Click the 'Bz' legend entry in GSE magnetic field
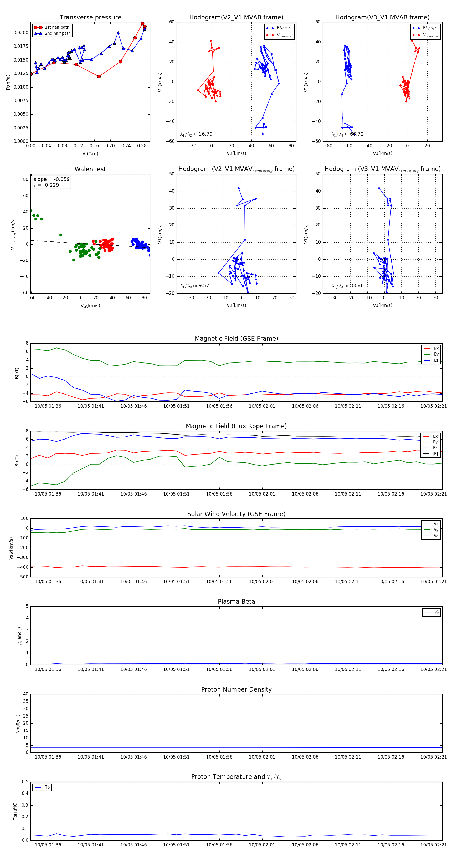Image resolution: width=473 pixels, height=868 pixels. 431,360
